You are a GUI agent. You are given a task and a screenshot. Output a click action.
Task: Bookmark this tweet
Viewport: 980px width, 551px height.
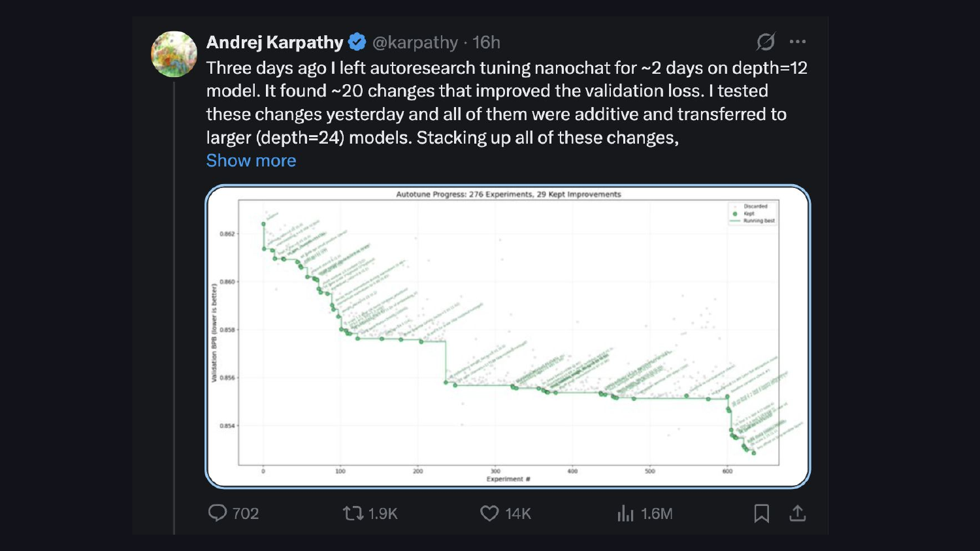[x=761, y=514]
